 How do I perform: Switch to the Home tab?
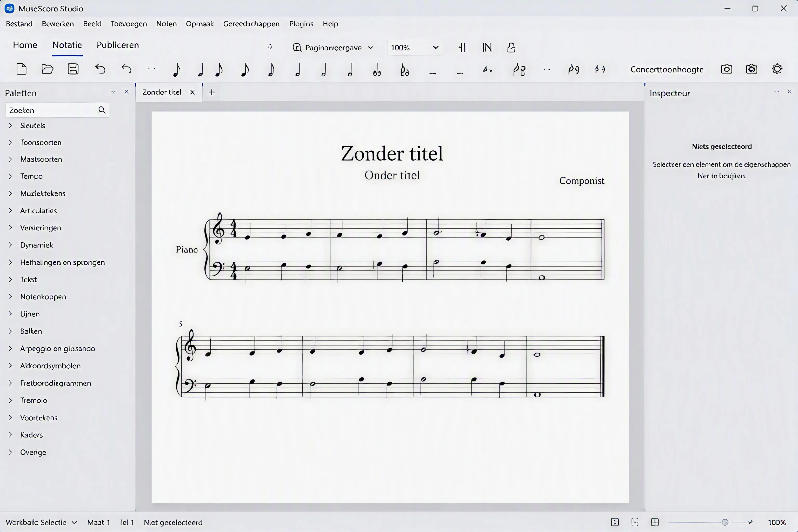click(x=25, y=45)
